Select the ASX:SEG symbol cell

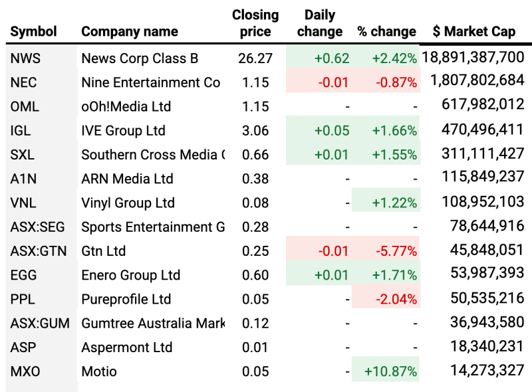pyautogui.click(x=36, y=227)
